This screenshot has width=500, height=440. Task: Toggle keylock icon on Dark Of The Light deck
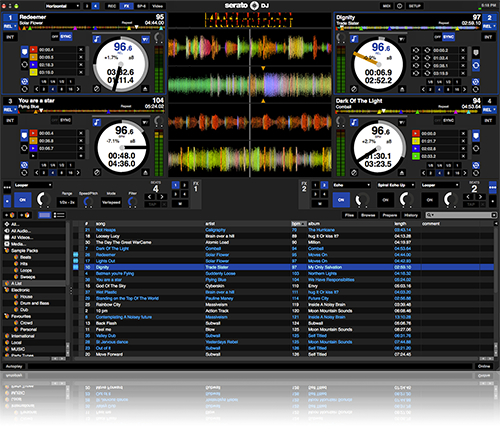point(354,123)
